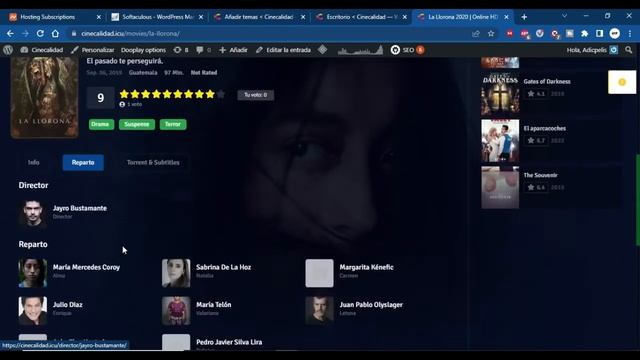Click the address bar URL field
The width and height of the screenshot is (640, 360).
tap(269, 33)
